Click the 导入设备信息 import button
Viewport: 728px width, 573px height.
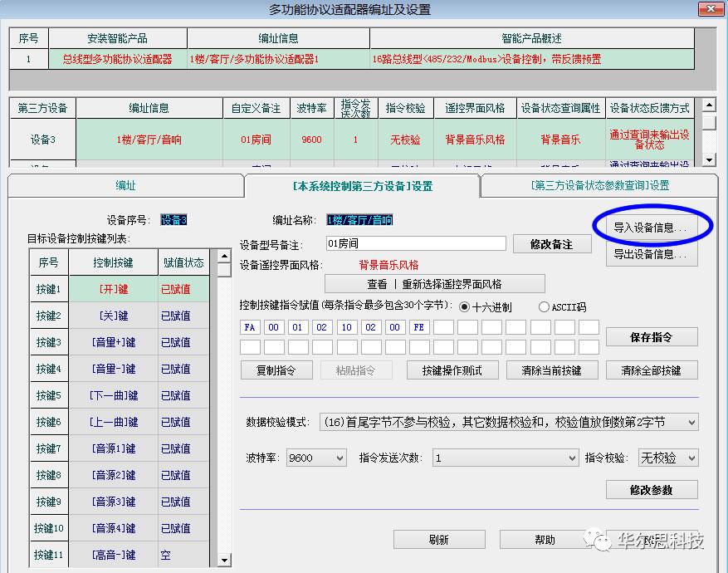point(651,227)
